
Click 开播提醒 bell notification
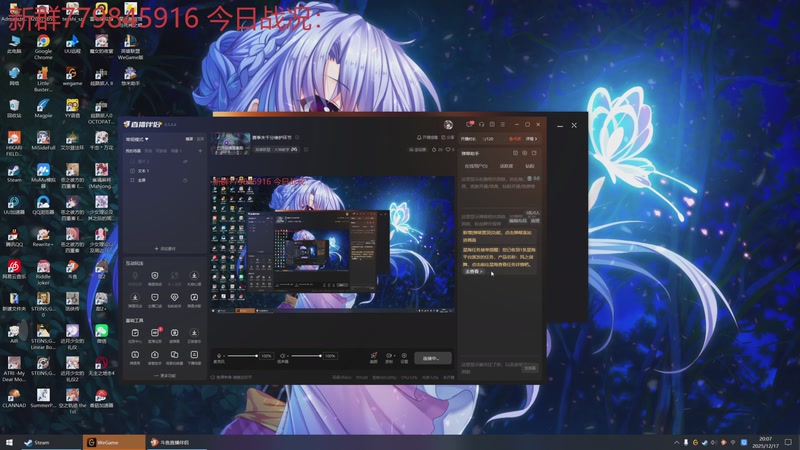click(x=428, y=137)
